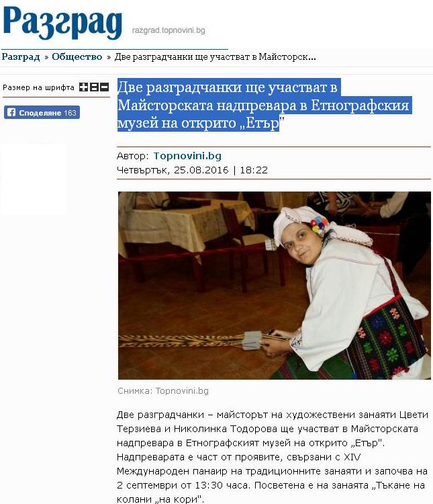Open the Разград site logo
This screenshot has height=504, width=433.
(x=62, y=22)
